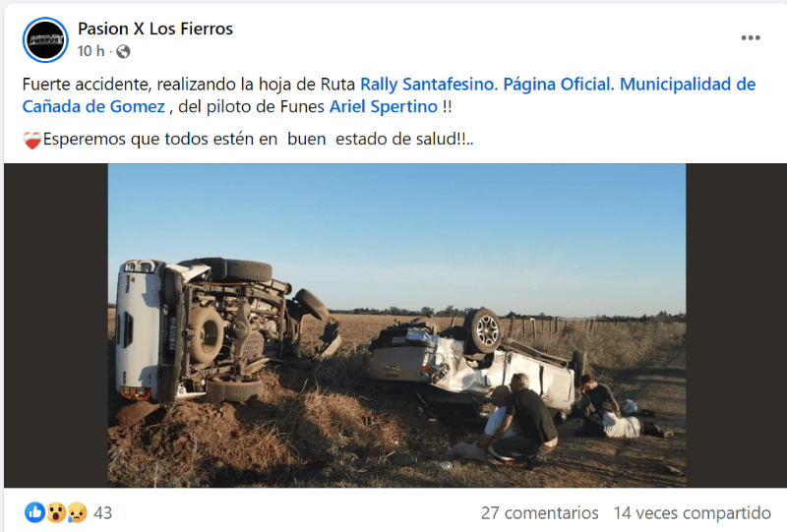
Task: Open the three-dot post options menu
Action: (751, 38)
